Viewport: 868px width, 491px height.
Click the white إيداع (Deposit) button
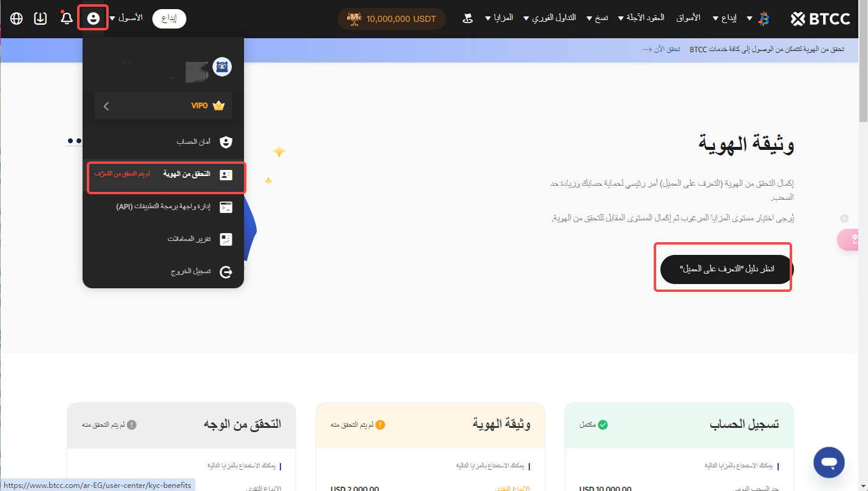169,19
